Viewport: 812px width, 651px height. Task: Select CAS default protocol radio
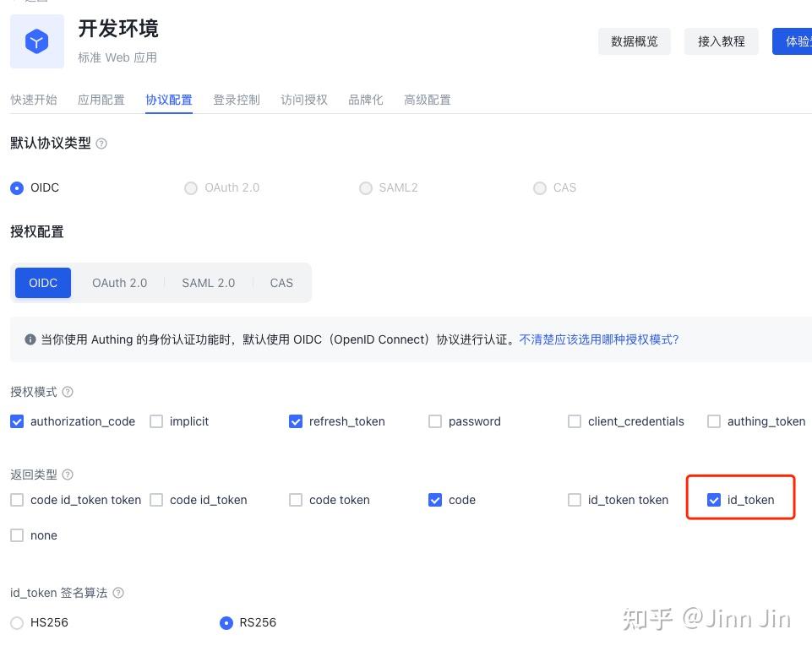[540, 187]
